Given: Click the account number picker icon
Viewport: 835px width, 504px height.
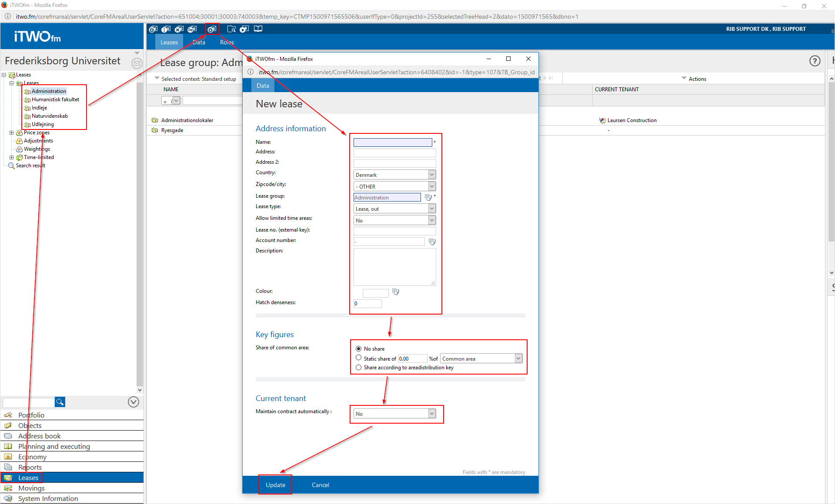Looking at the screenshot, I should point(432,242).
